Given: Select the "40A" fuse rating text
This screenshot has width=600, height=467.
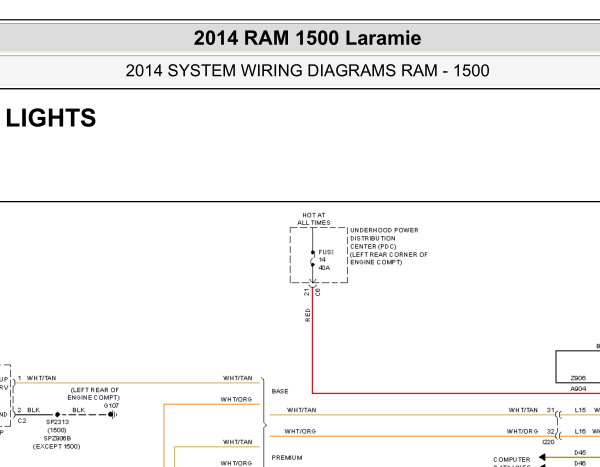Looking at the screenshot, I should click(324, 268).
